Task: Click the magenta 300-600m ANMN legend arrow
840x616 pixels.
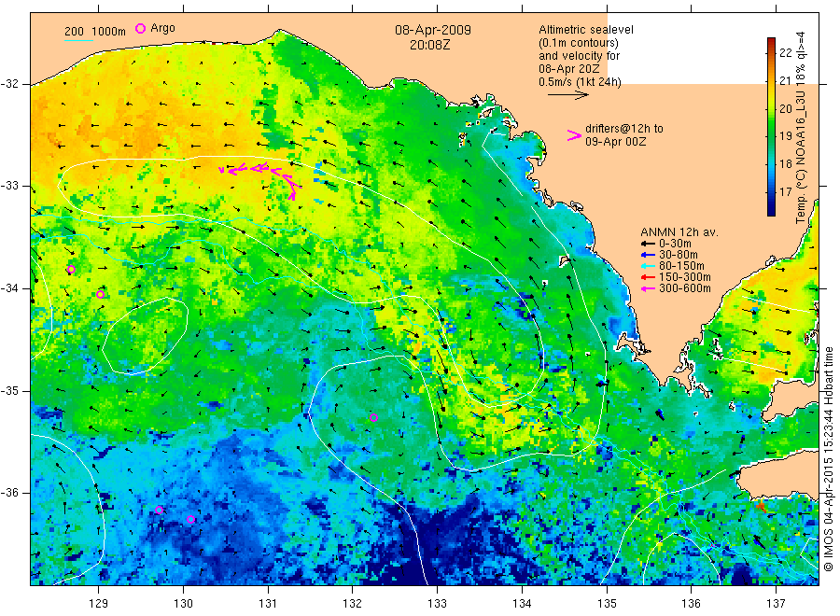Action: coord(649,288)
